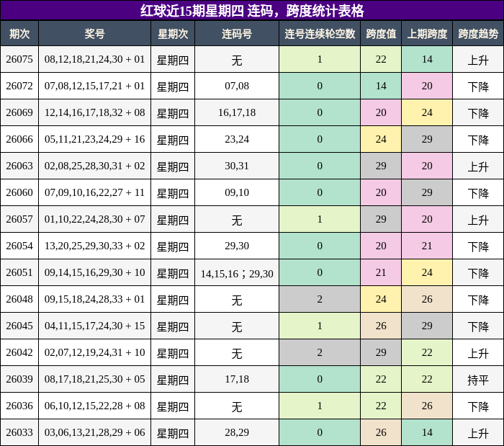Viewport: 504px width, 446px height.
Task: Select winning numbers 05,11,21,23,24,29 + 16
Action: click(94, 139)
